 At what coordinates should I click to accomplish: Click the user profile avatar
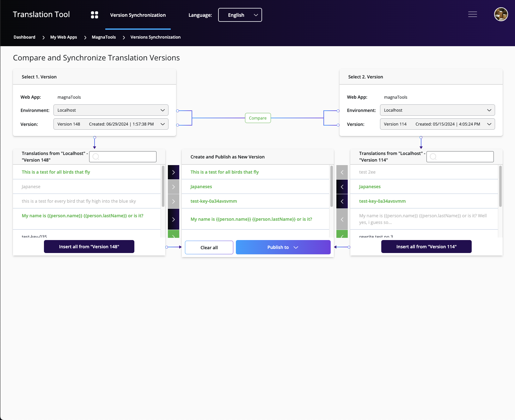pos(501,14)
